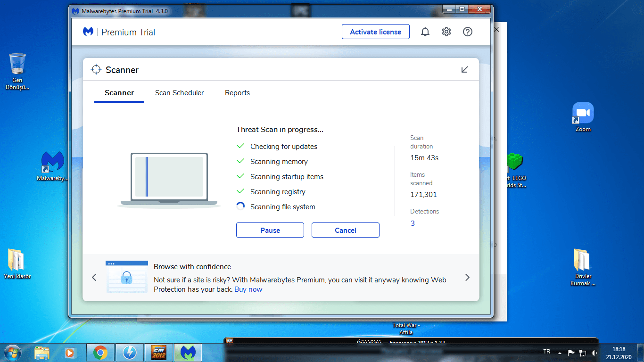Click the Scanner crosshair icon in the card header
The image size is (644, 362).
96,70
